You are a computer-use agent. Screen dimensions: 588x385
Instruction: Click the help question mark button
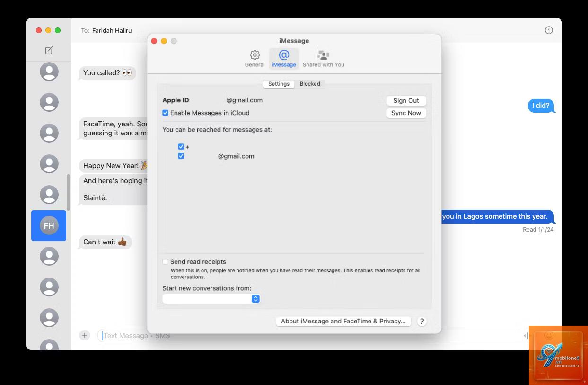click(x=422, y=321)
